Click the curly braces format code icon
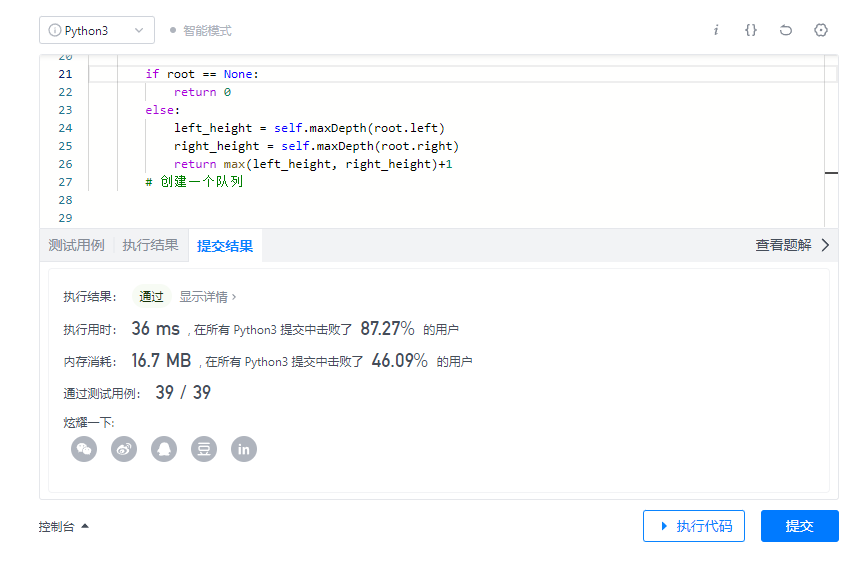The image size is (856, 562). point(751,30)
